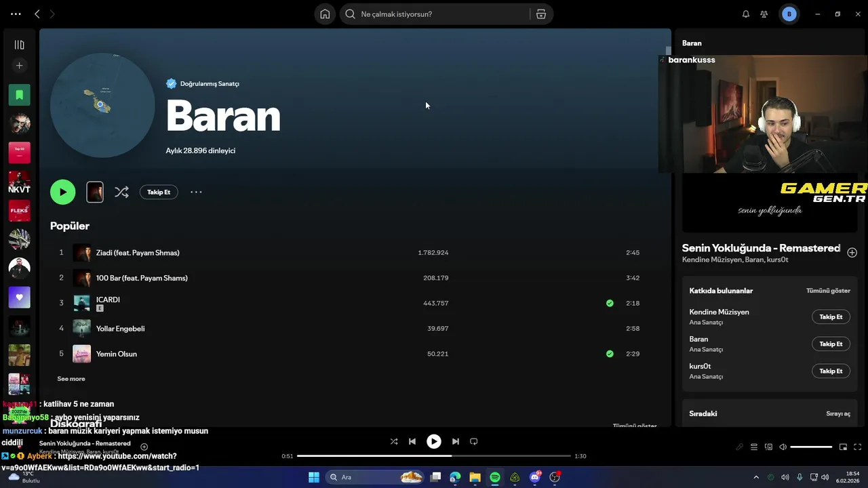Open the notifications bell
This screenshot has height=488, width=868.
pos(746,14)
